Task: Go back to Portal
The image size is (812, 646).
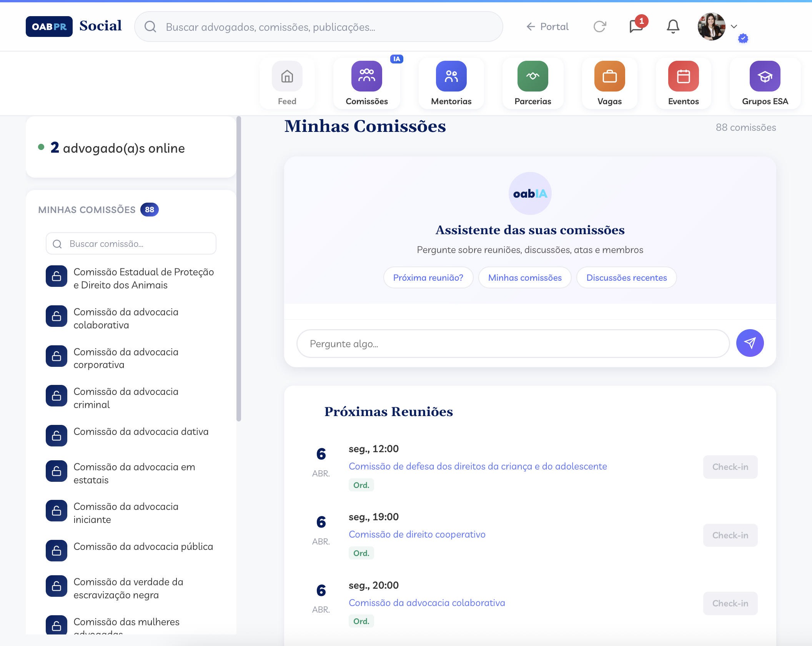Action: point(547,26)
